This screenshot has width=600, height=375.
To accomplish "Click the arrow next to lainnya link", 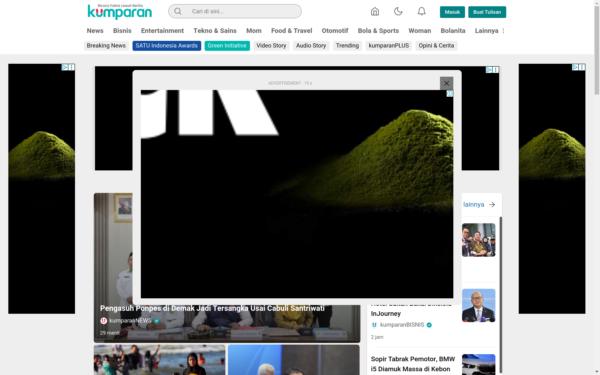I will [x=492, y=205].
